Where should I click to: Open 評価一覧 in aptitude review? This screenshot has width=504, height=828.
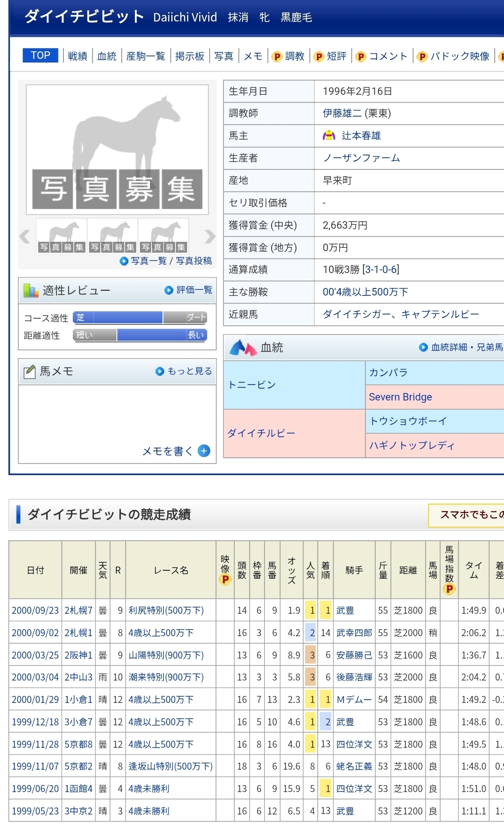coord(189,290)
